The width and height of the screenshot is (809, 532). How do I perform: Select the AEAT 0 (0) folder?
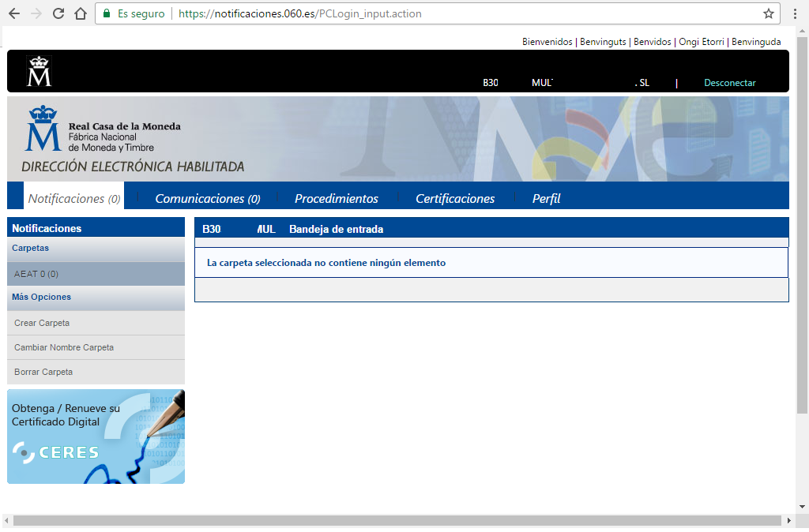point(36,274)
